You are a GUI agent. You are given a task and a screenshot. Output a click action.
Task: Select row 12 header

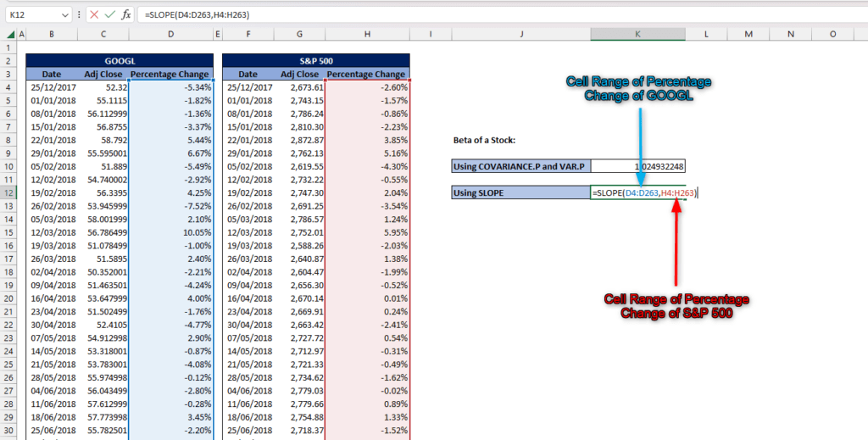8,192
